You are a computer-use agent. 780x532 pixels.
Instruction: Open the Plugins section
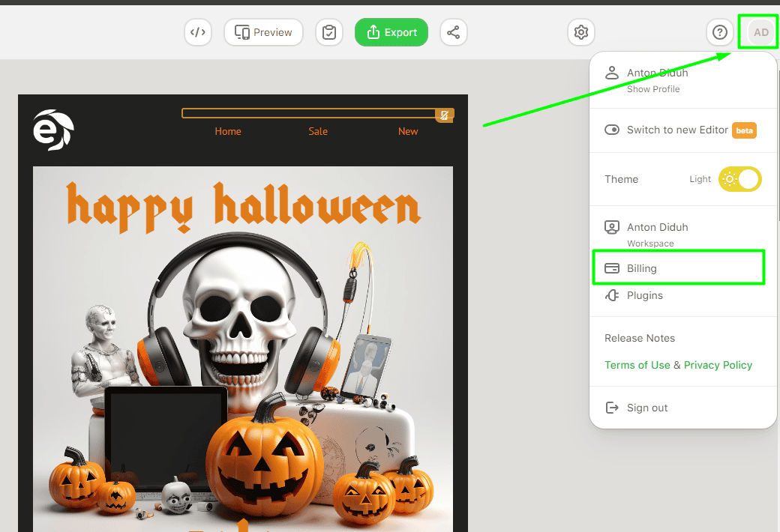[x=644, y=295]
